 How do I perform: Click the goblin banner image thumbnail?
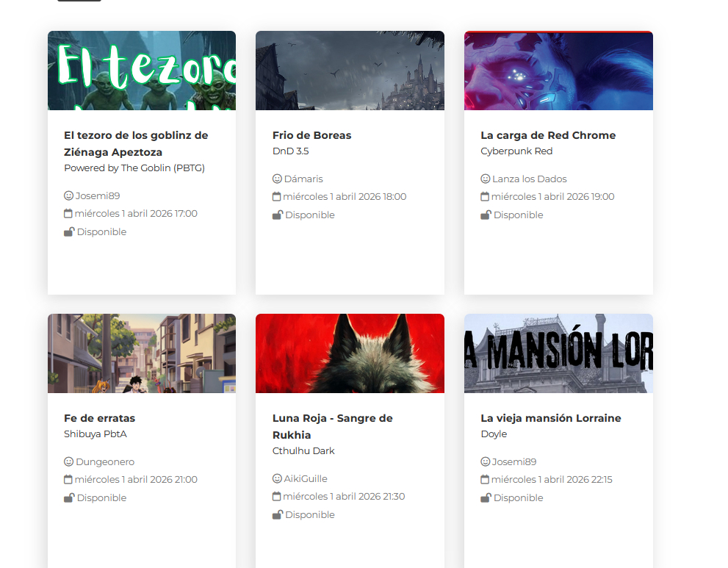[142, 71]
